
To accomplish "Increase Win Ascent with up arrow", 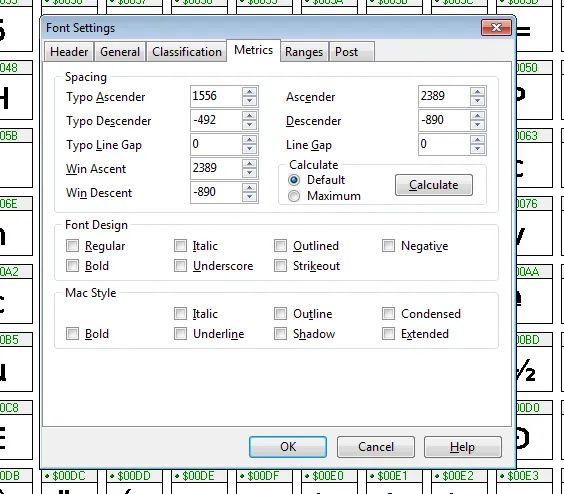I will click(249, 164).
